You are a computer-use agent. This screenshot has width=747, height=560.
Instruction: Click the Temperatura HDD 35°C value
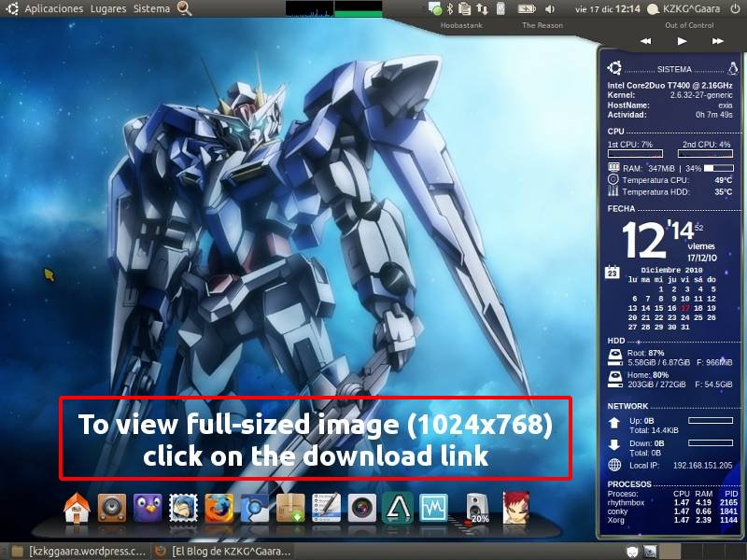click(x=723, y=192)
